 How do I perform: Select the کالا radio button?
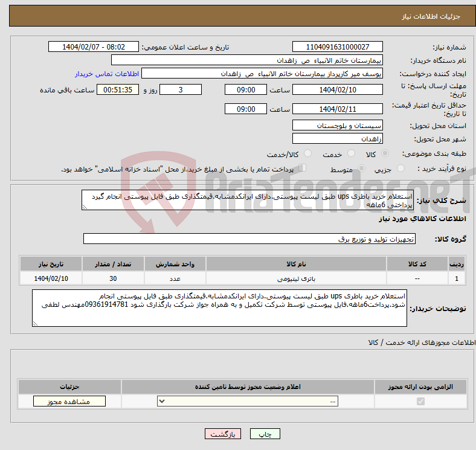coord(385,153)
